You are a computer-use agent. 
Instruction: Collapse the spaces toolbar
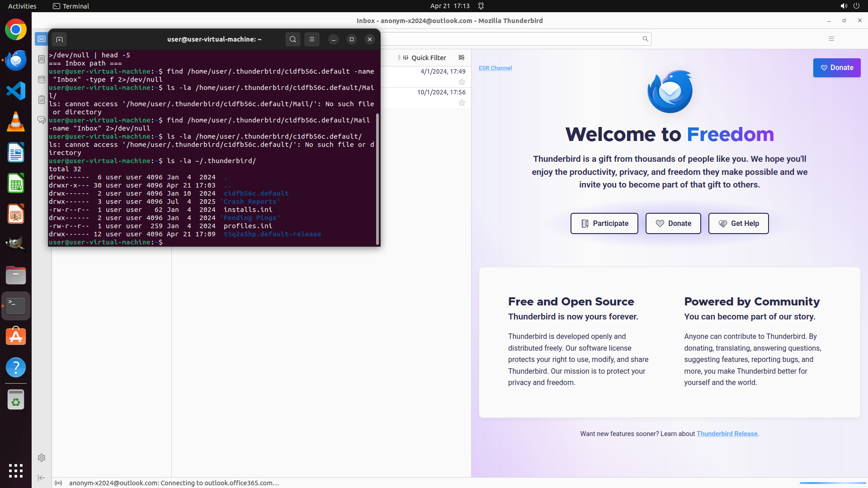coord(42,478)
